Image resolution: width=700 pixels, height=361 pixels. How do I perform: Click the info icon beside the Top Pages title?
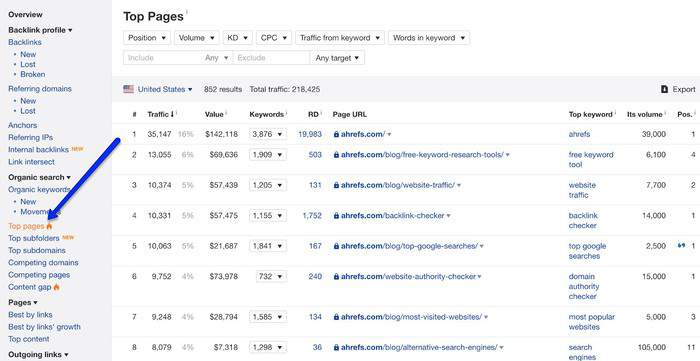[186, 12]
